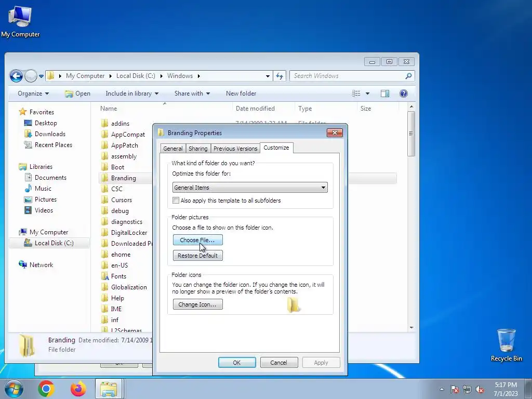The height and width of the screenshot is (399, 532).
Task: Click the Restore Default button
Action: (x=198, y=256)
